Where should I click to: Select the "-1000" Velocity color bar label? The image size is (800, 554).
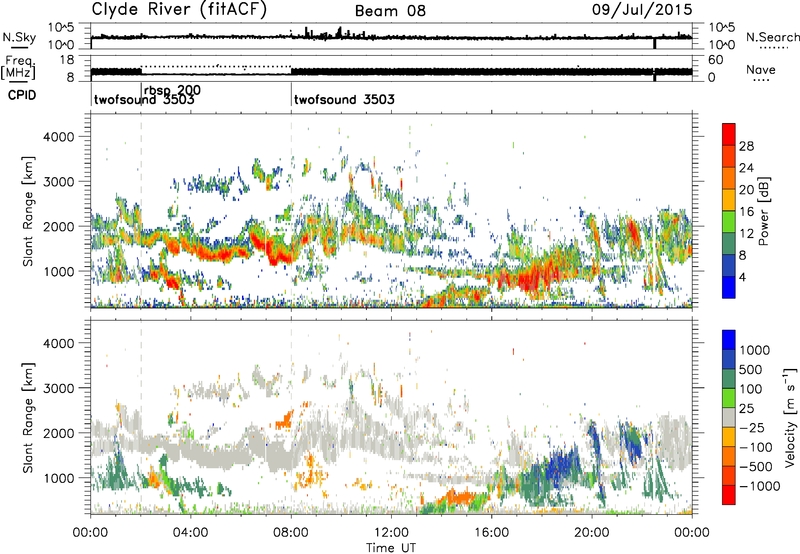tap(760, 486)
